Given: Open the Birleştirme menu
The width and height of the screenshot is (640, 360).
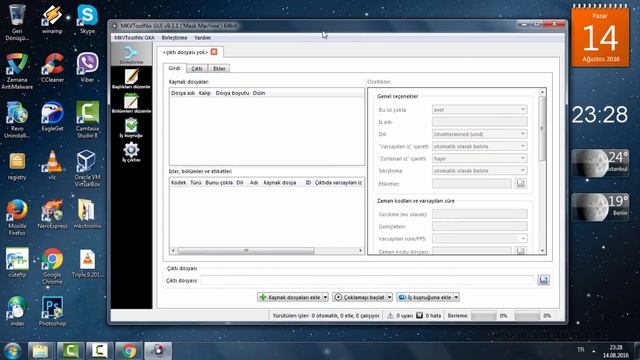Looking at the screenshot, I should click(x=174, y=38).
